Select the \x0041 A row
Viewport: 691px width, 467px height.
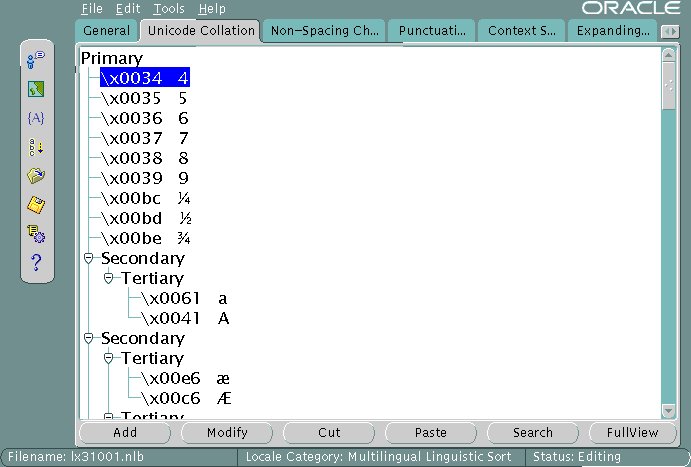coord(185,318)
